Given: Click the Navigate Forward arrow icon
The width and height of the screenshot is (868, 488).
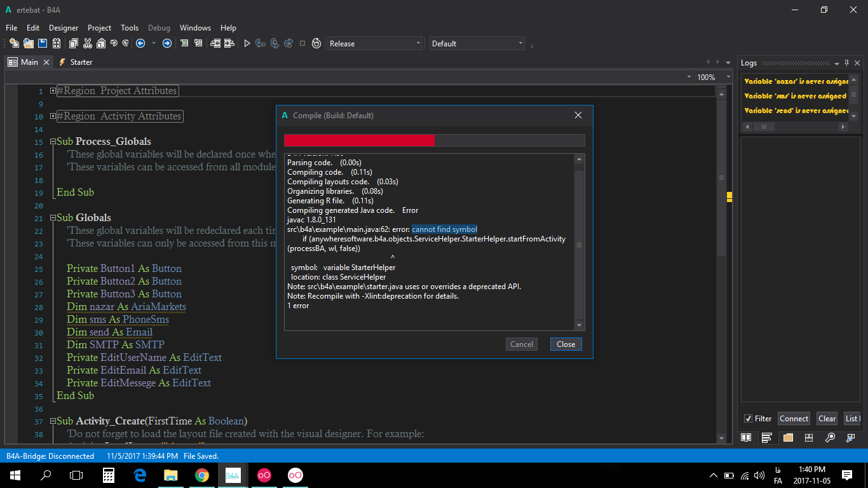Looking at the screenshot, I should [167, 43].
